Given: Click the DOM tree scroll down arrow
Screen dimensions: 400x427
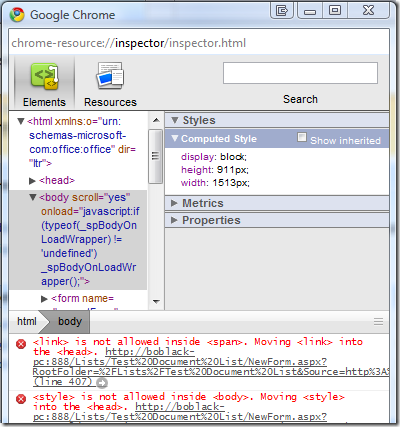Looking at the screenshot, I should [x=156, y=302].
